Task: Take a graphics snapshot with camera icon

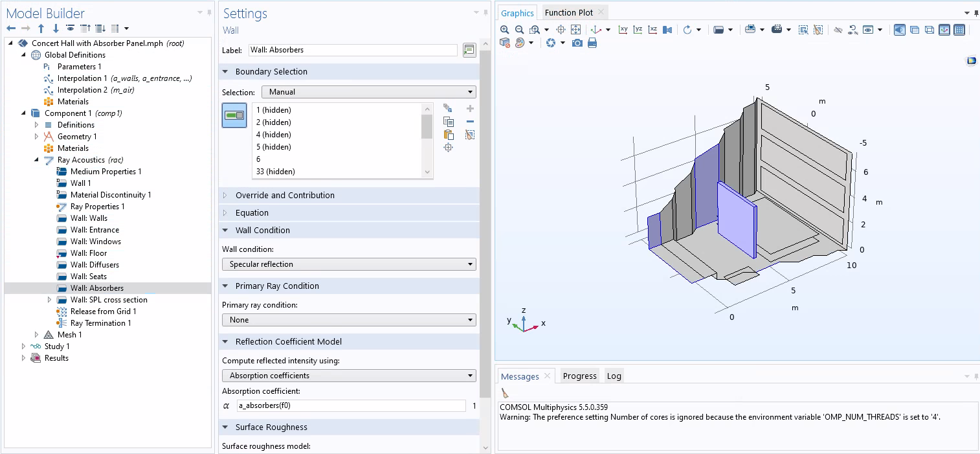Action: pyautogui.click(x=577, y=43)
